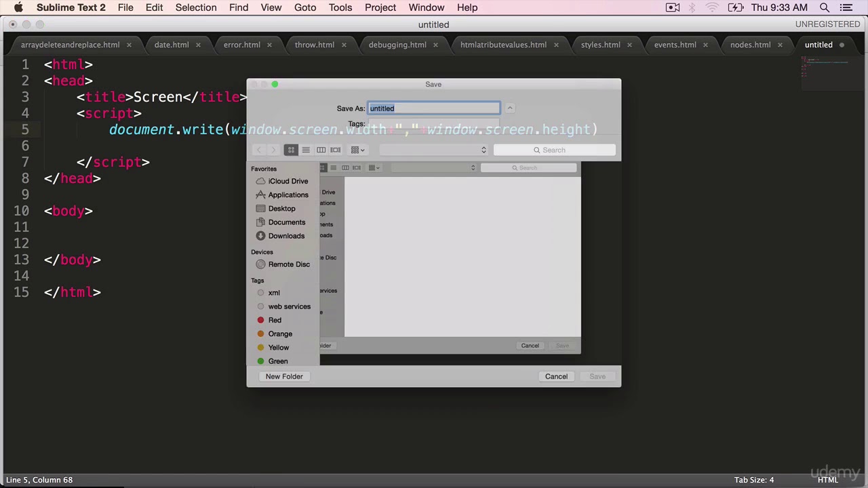Open the Tab Size: 4 selector

click(x=754, y=480)
